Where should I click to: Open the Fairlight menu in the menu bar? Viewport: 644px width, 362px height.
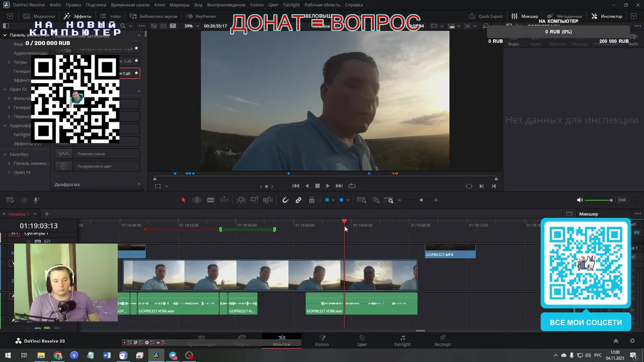point(291,5)
